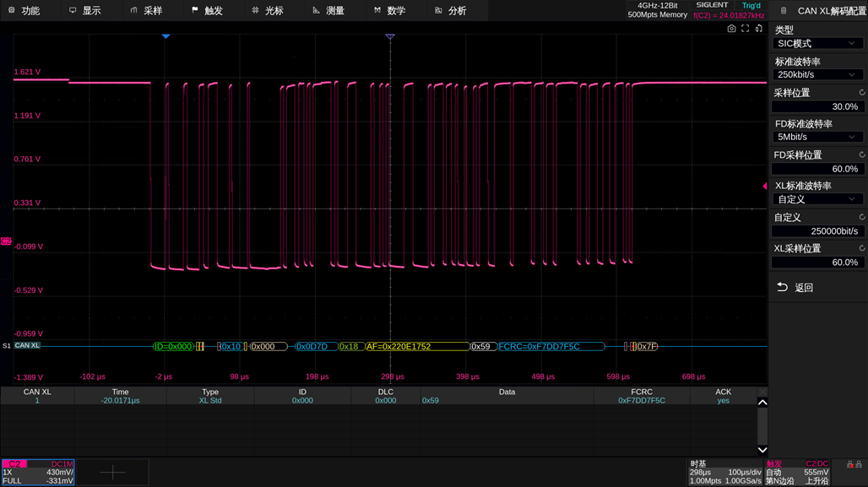Open the 类型 SIC模式 dropdown
Screen dimensions: 868x487
tap(817, 44)
